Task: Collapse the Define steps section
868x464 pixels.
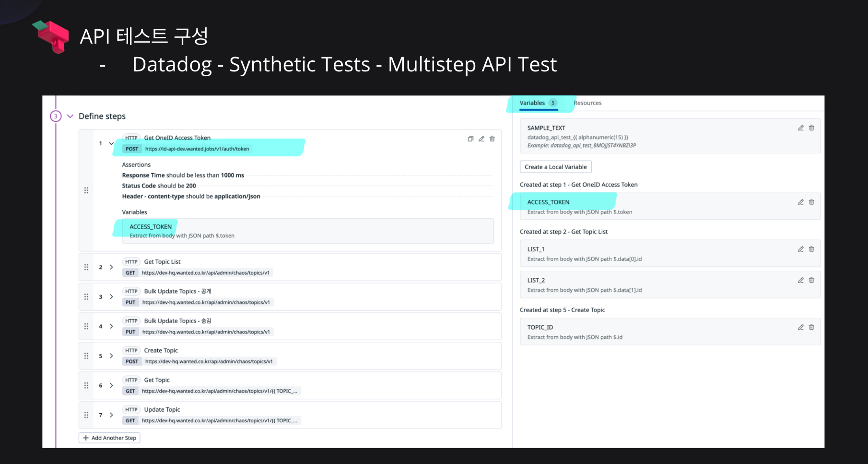Action: coord(70,116)
